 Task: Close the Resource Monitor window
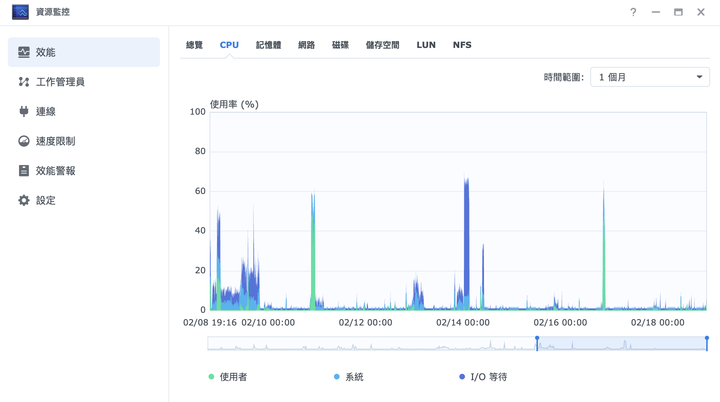[x=701, y=12]
